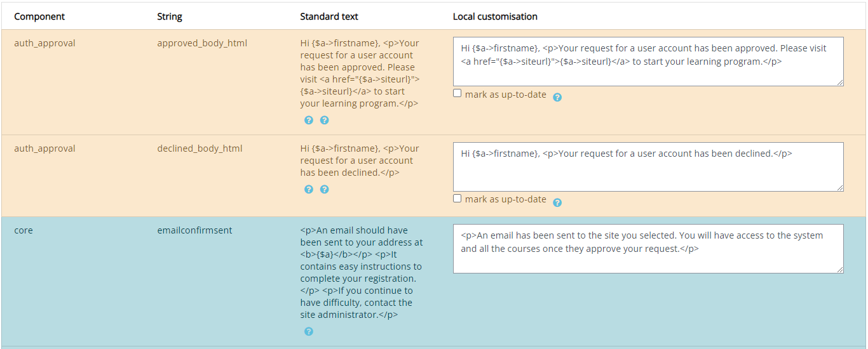Open help beside declined_body_html mark as up-to-date
868x349 pixels.
tap(557, 202)
